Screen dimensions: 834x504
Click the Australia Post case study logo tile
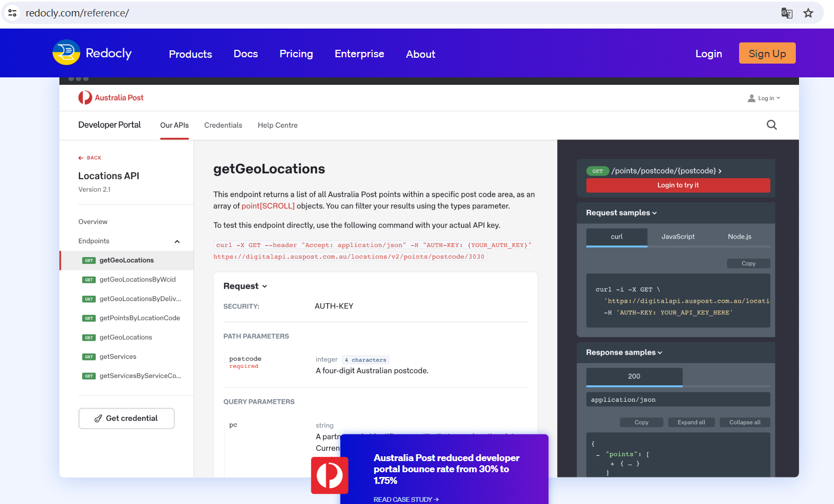(330, 475)
